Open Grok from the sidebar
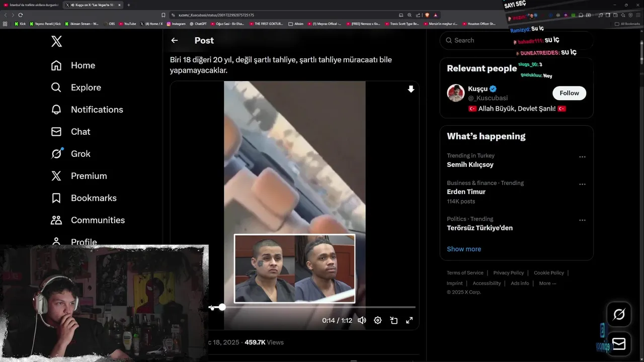This screenshot has width=644, height=362. tap(70, 154)
